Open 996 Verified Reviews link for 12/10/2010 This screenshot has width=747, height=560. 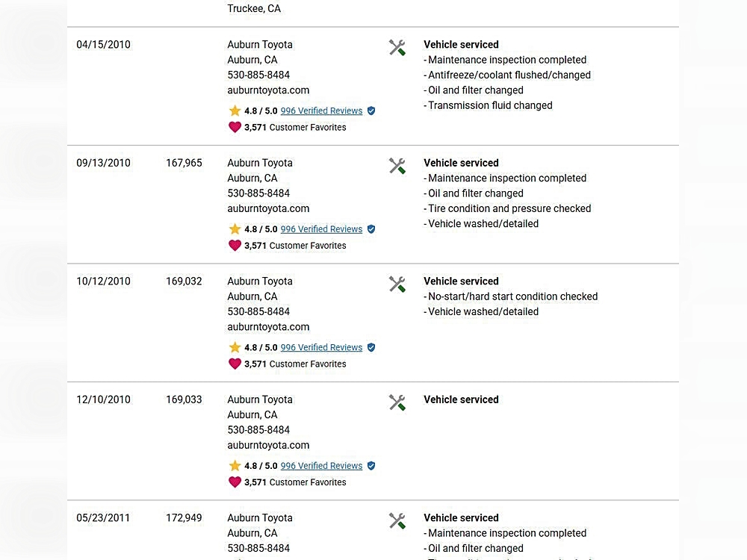(321, 466)
